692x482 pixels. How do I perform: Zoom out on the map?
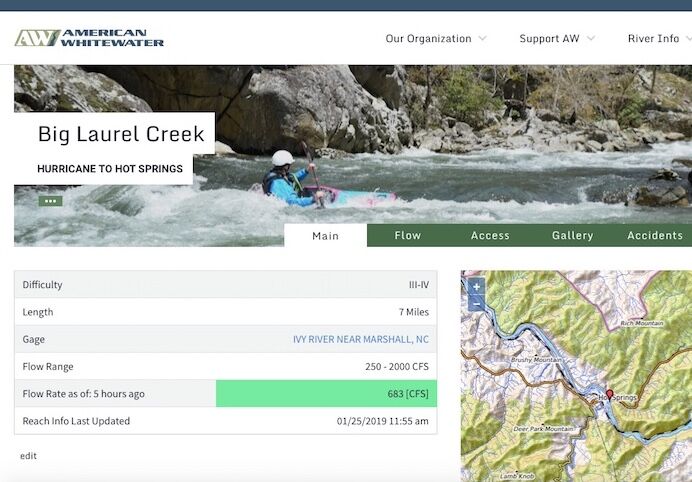click(x=476, y=304)
